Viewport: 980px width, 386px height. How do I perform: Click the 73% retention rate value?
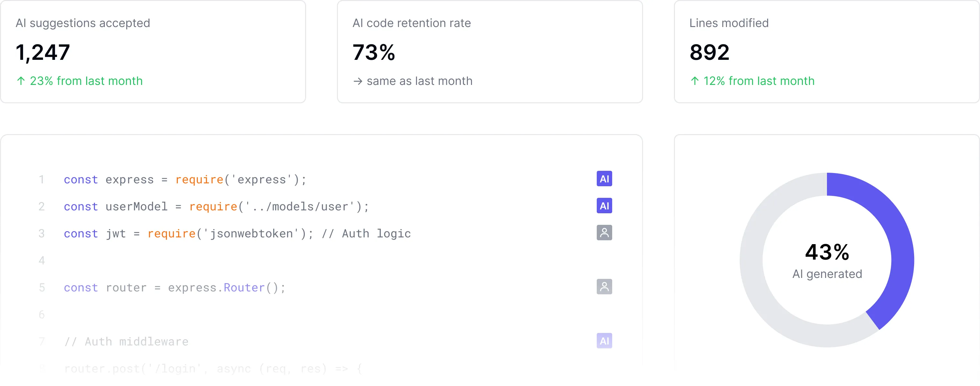pos(374,52)
